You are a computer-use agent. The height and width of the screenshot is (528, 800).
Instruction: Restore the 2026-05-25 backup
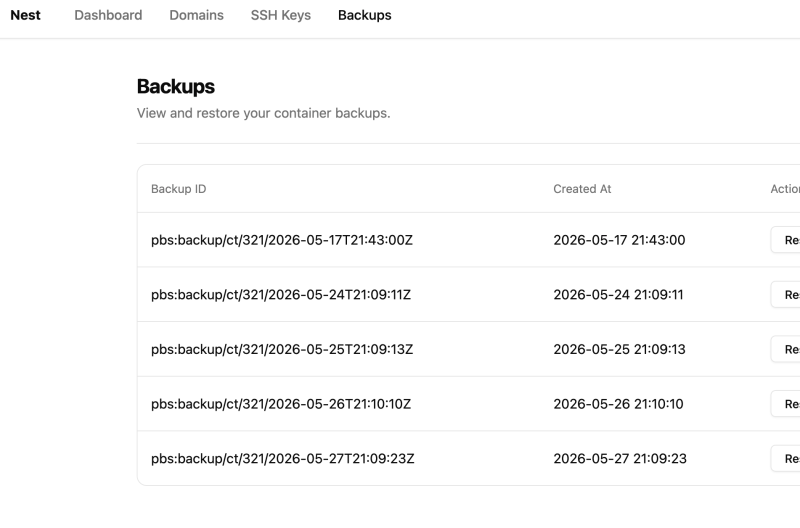click(786, 349)
